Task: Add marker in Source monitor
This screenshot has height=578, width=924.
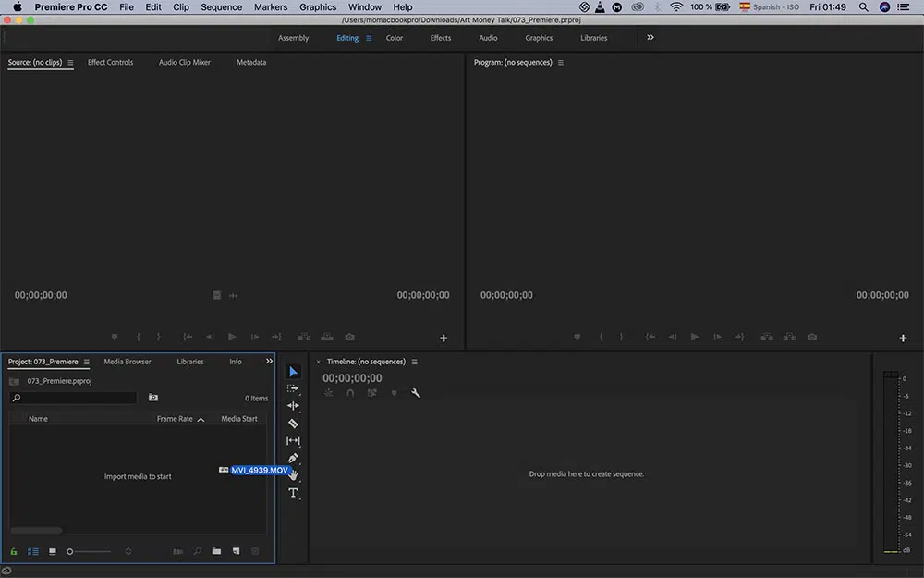Action: tap(115, 337)
